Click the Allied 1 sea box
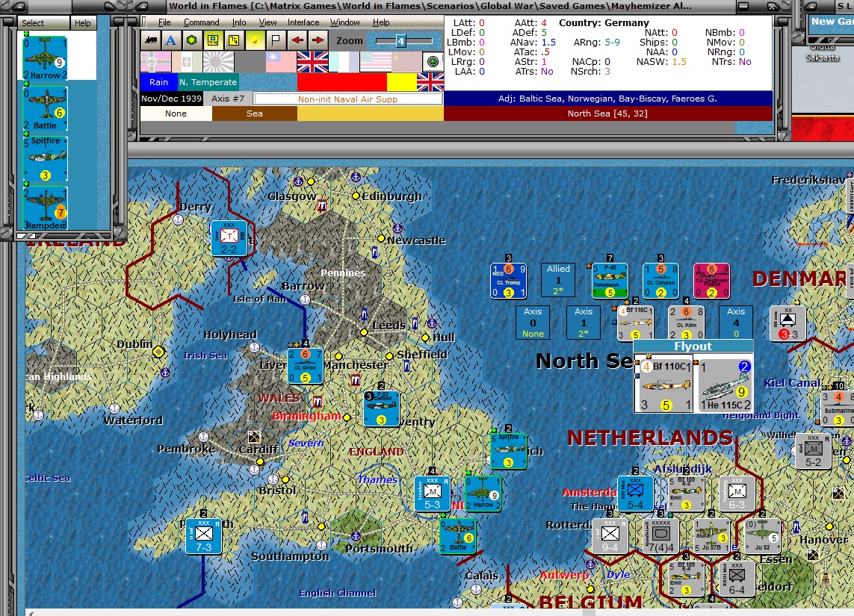 558,280
